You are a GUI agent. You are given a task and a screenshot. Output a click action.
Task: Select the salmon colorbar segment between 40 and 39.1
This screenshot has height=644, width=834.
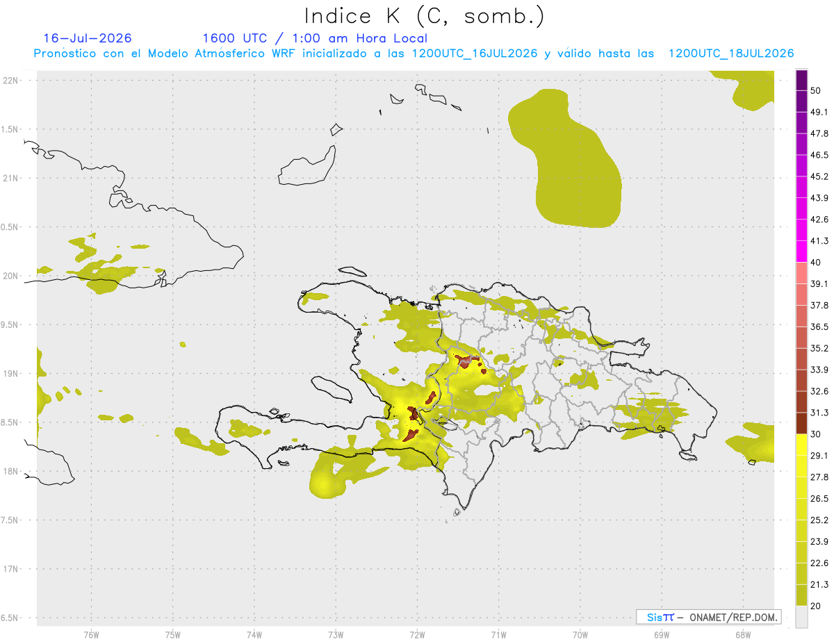pos(801,273)
